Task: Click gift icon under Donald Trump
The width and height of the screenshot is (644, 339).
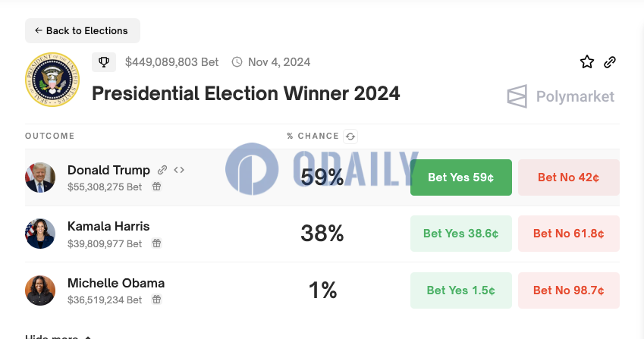Action: coord(156,187)
